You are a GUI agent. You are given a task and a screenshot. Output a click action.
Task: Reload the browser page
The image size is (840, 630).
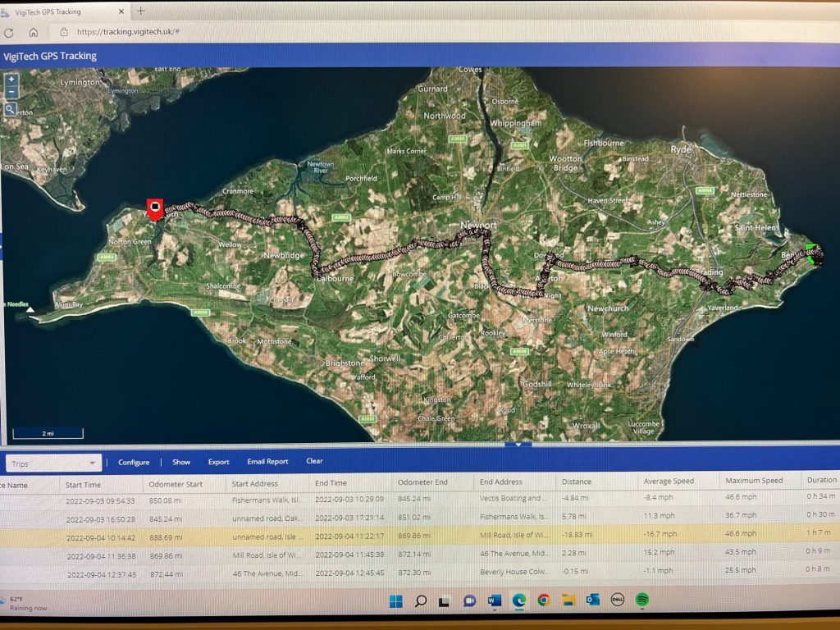9,33
